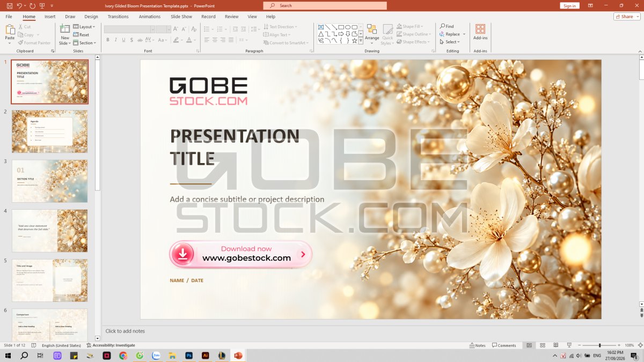Click the Redo icon in the quick access toolbar
The width and height of the screenshot is (644, 362).
[x=32, y=5]
